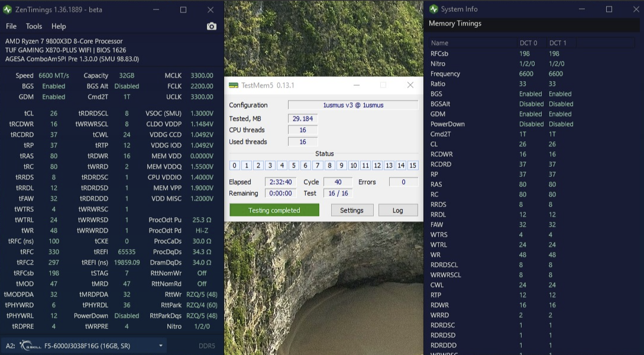This screenshot has height=355, width=644.
Task: Click the tPHYRDL value 36
Action: (x=127, y=305)
